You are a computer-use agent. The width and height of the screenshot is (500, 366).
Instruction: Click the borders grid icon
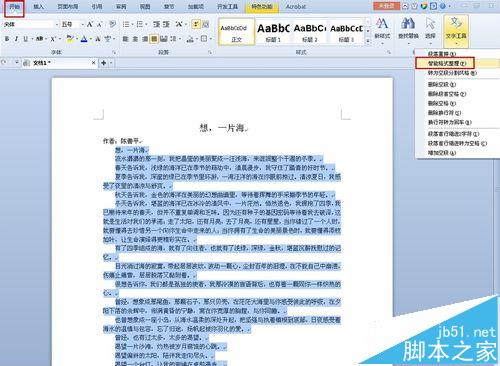204,39
